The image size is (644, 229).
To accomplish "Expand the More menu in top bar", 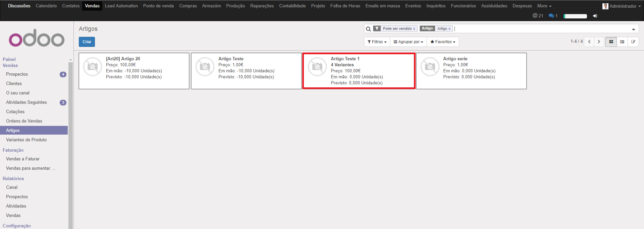I will (x=544, y=6).
